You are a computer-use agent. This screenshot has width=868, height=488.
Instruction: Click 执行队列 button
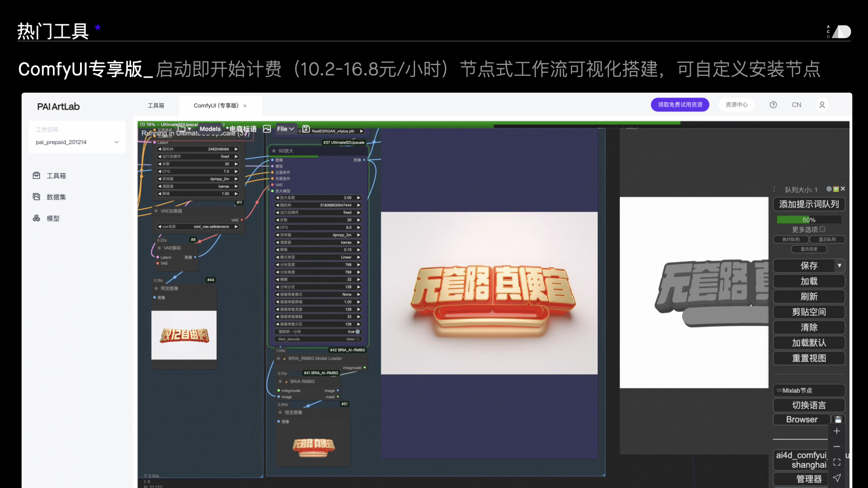tap(791, 239)
